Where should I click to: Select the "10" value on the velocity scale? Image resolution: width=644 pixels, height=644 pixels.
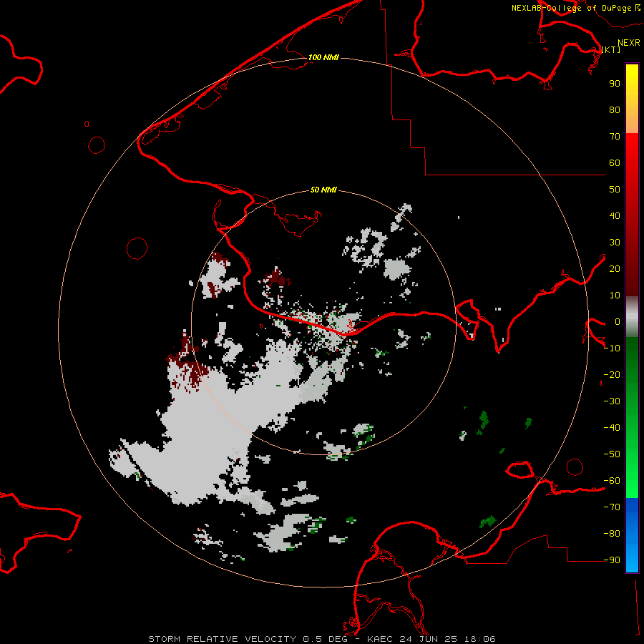615,296
